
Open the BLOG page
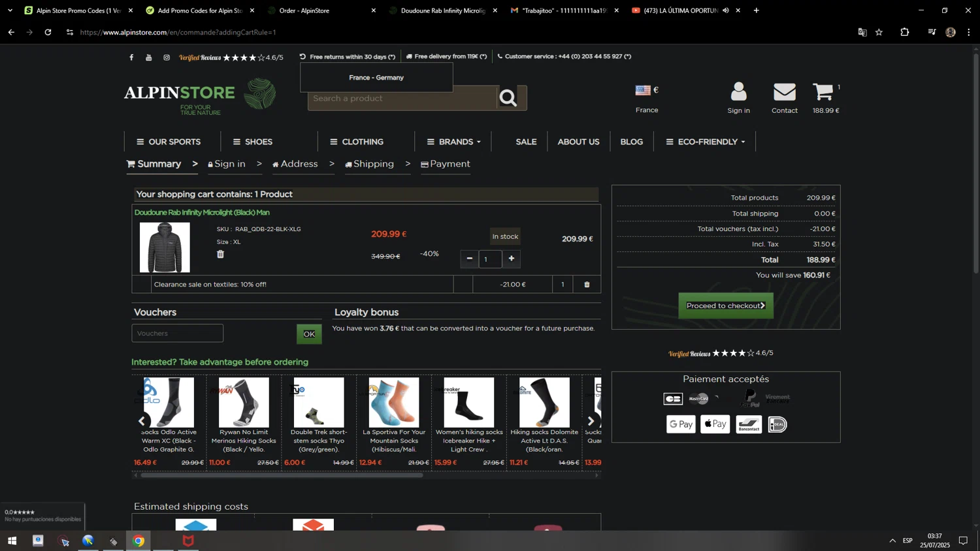pos(631,142)
